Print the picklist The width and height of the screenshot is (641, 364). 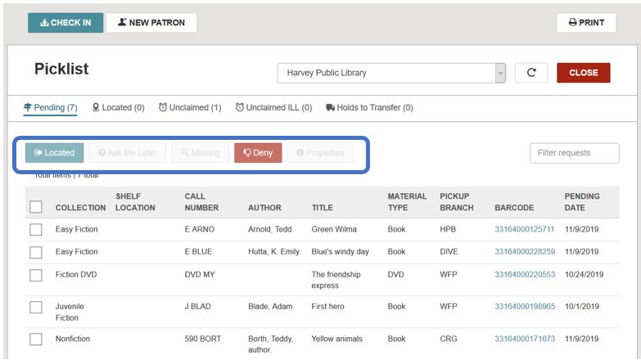pos(586,22)
